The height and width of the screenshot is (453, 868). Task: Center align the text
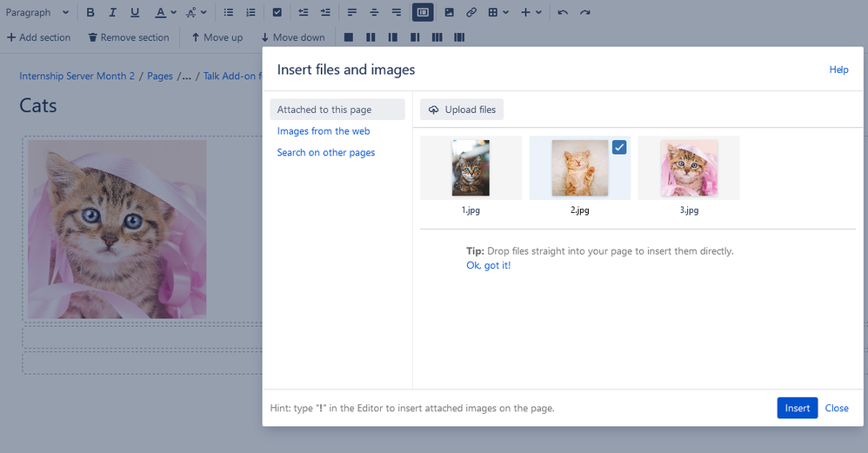[x=374, y=12]
